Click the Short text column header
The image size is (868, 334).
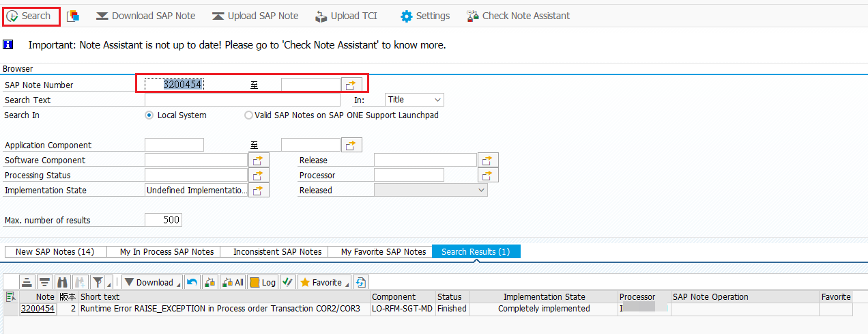(x=224, y=297)
